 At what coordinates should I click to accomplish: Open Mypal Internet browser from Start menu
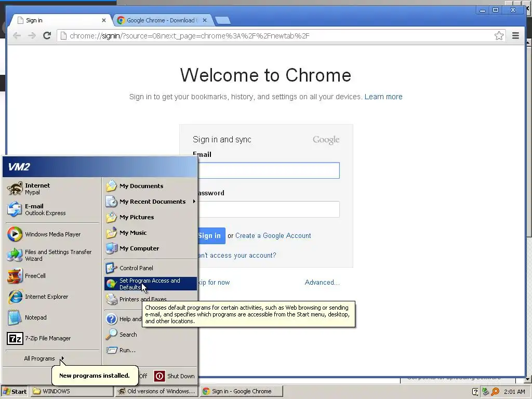tap(52, 189)
